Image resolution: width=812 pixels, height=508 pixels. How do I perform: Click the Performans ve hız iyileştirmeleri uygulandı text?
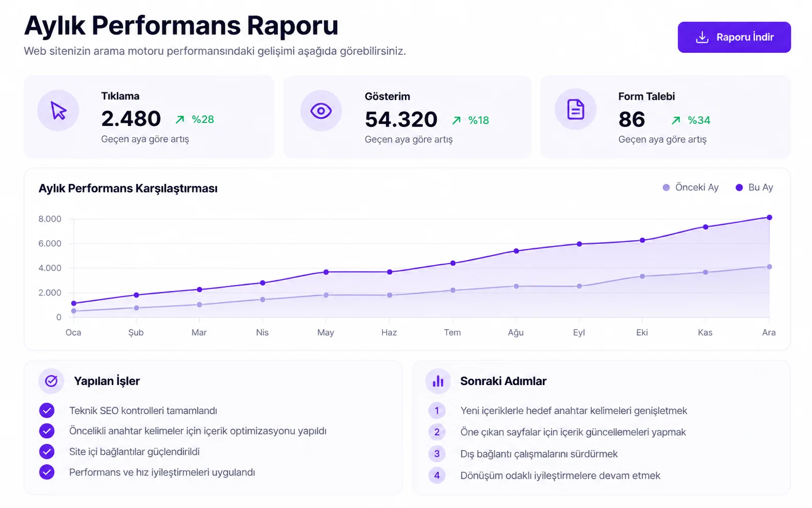[162, 472]
